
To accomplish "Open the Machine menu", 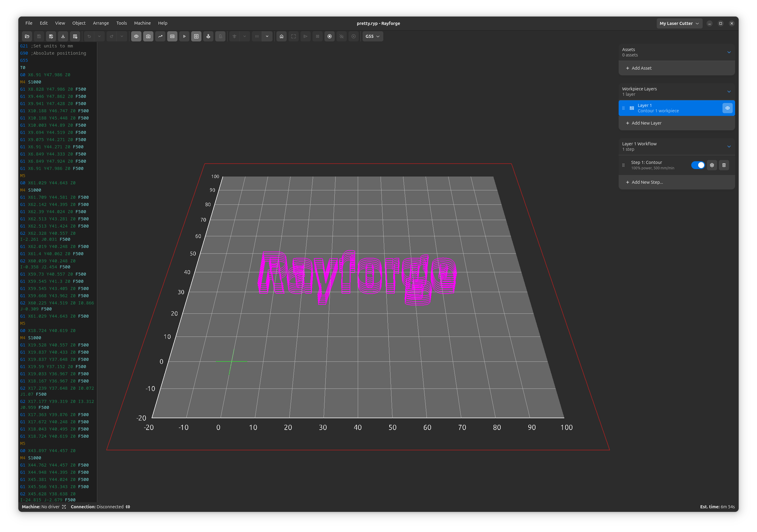I will (x=142, y=23).
